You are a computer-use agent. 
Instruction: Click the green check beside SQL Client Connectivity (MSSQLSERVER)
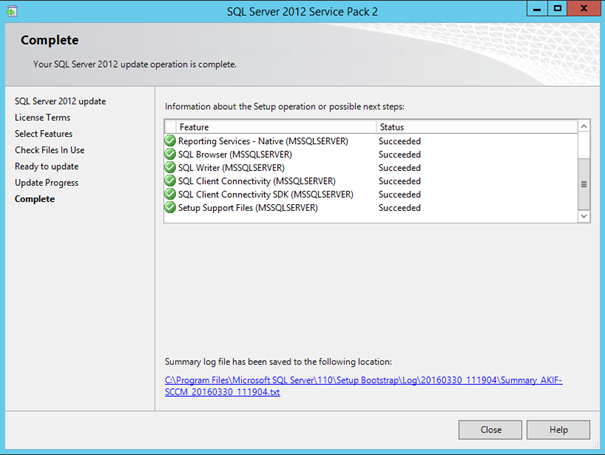click(170, 181)
